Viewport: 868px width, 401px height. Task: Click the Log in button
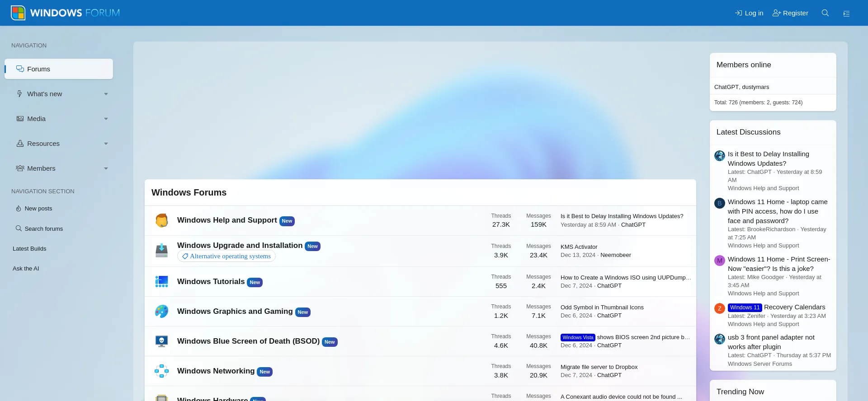[749, 13]
